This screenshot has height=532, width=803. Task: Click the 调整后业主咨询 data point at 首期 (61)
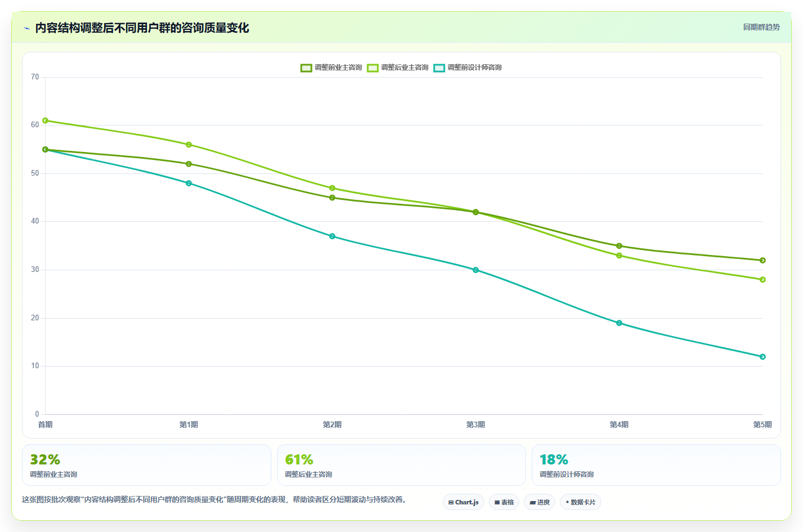tap(46, 120)
